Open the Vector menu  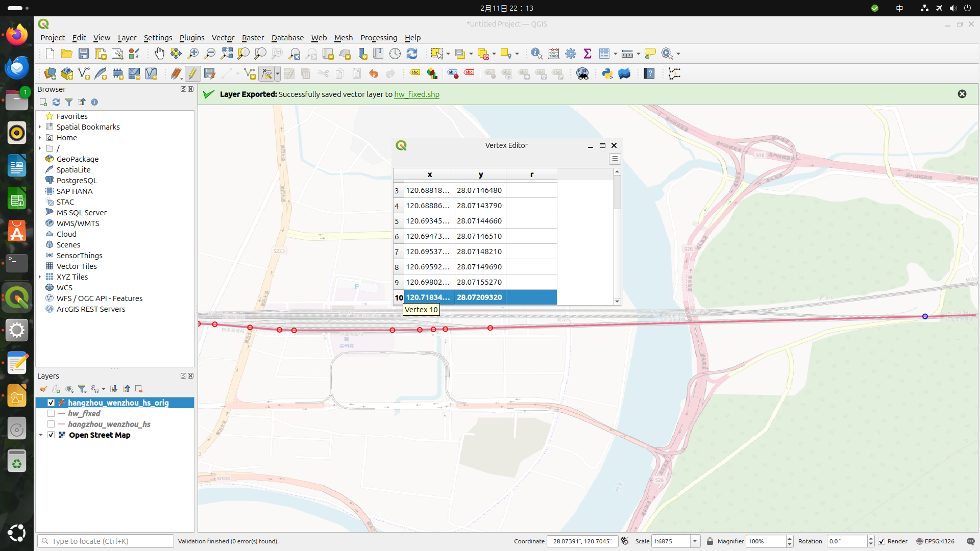point(223,38)
